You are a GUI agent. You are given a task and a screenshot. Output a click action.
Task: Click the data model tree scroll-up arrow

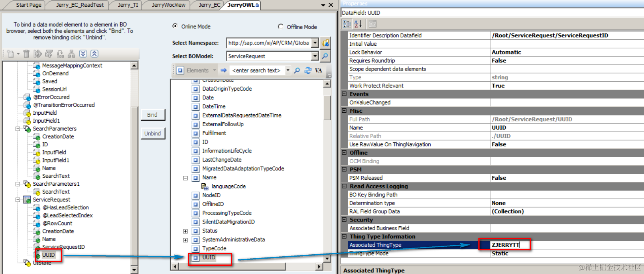(x=134, y=65)
